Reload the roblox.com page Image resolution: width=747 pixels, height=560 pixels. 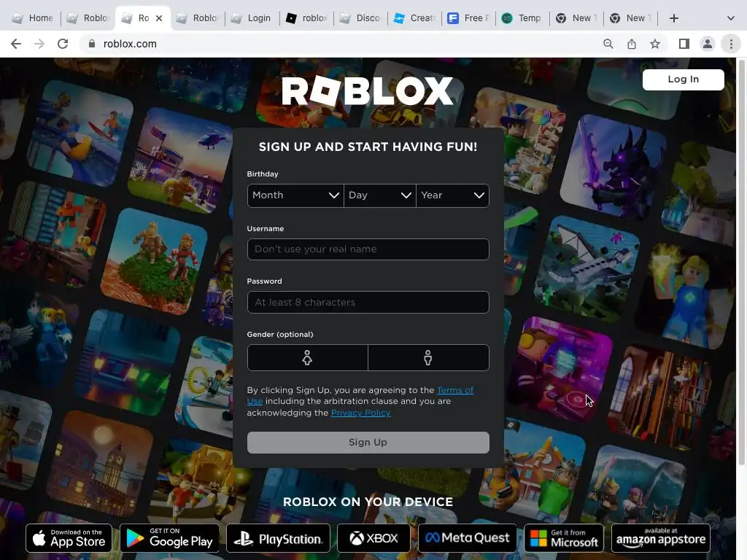(63, 44)
